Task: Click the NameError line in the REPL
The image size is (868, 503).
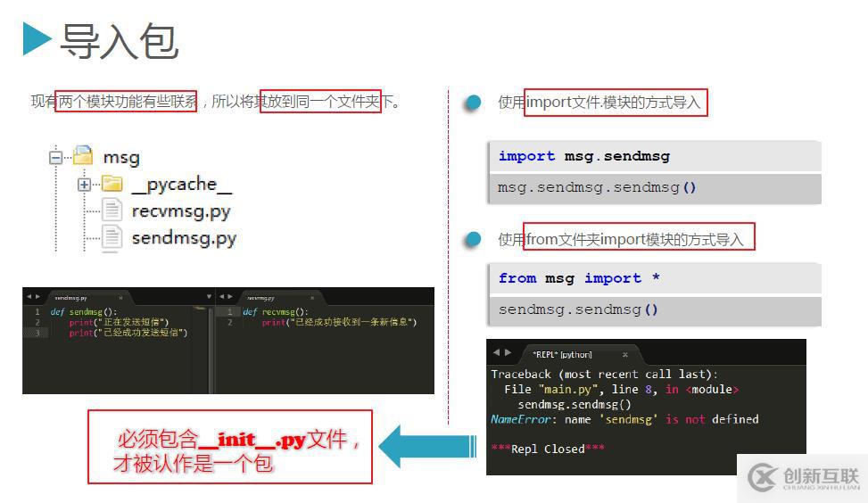Action: pos(624,419)
